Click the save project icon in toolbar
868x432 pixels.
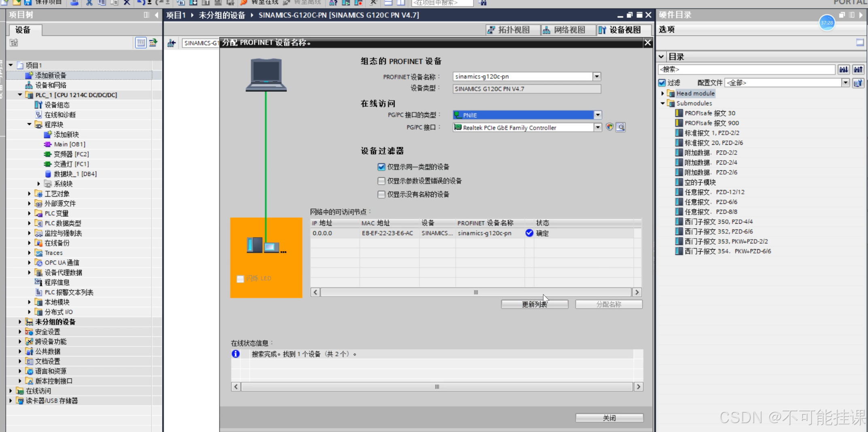(x=28, y=2)
